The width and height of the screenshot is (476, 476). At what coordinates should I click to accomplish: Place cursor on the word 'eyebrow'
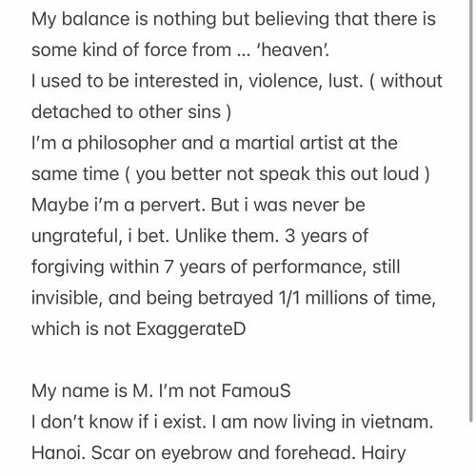click(196, 453)
